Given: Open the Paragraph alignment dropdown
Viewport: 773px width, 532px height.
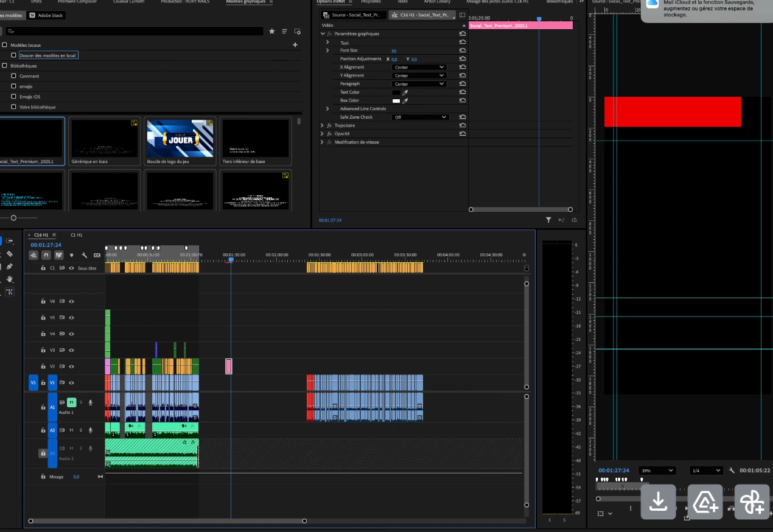Looking at the screenshot, I should point(419,84).
